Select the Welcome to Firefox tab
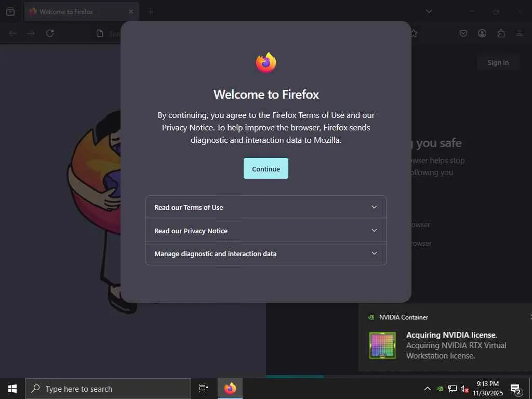532x399 pixels. [82, 11]
